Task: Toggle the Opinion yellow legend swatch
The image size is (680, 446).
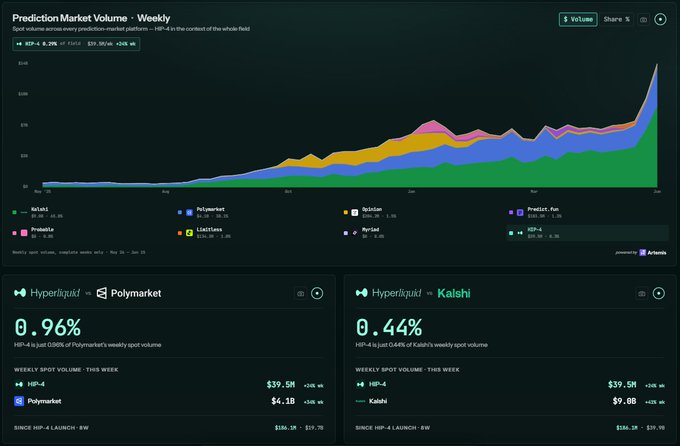Action: point(346,212)
